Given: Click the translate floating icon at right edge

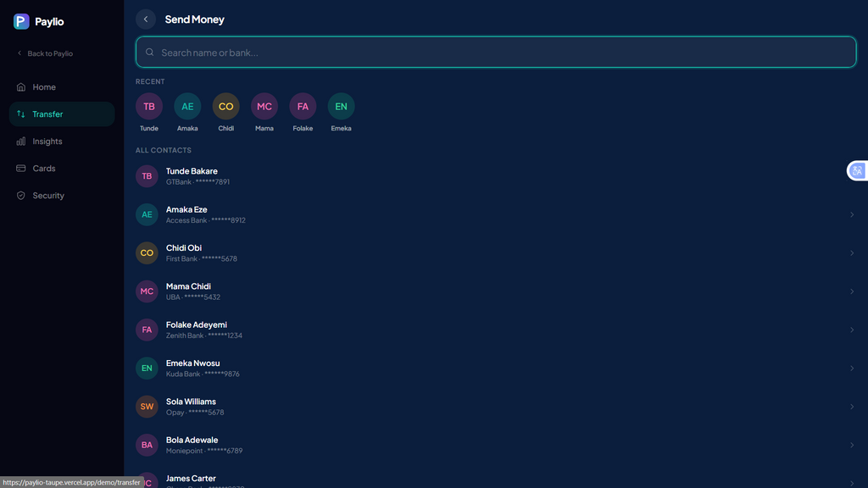Looking at the screenshot, I should click(857, 170).
